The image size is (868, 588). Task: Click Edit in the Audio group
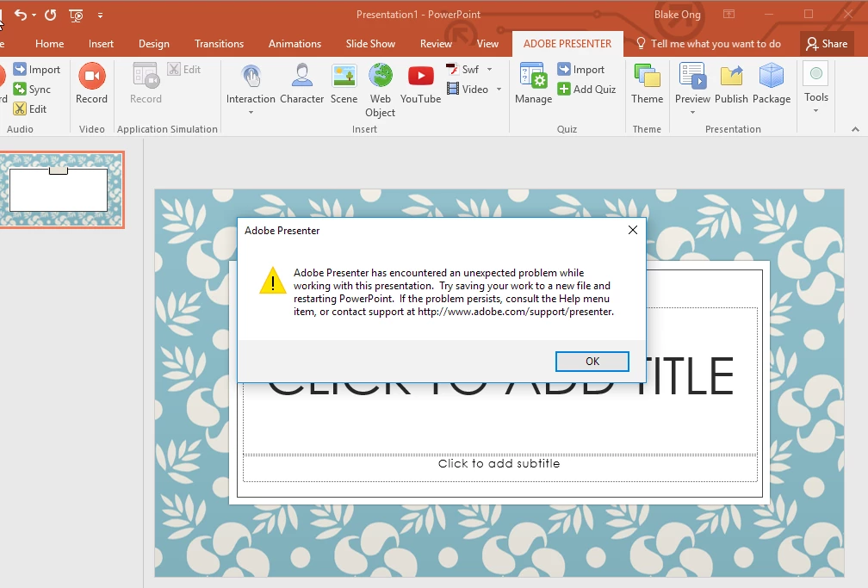point(30,109)
